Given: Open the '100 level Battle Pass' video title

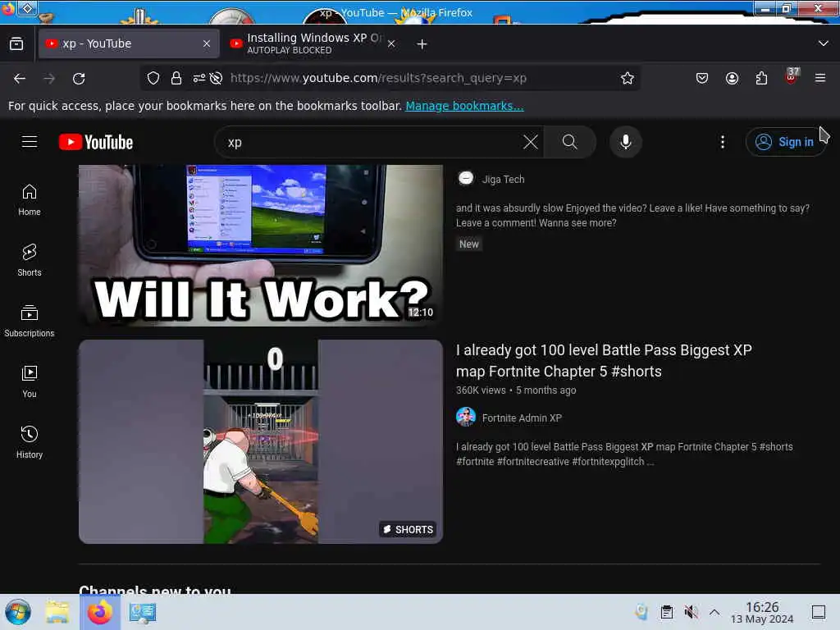Looking at the screenshot, I should pyautogui.click(x=604, y=361).
